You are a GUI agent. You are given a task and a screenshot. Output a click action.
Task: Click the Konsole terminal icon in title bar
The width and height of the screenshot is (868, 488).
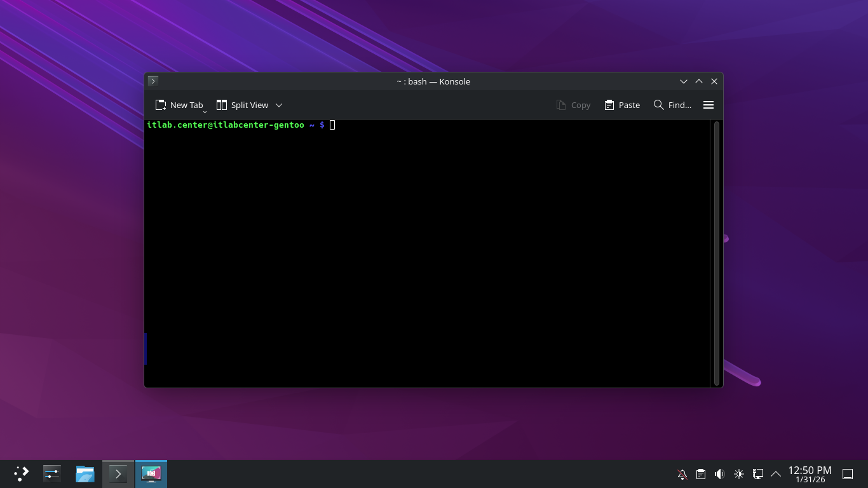point(153,81)
